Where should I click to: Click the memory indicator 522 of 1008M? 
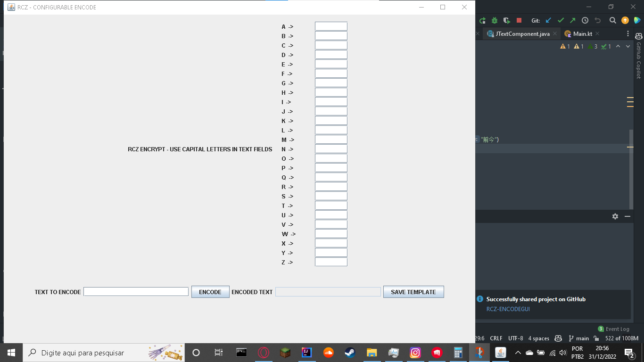(x=622, y=338)
